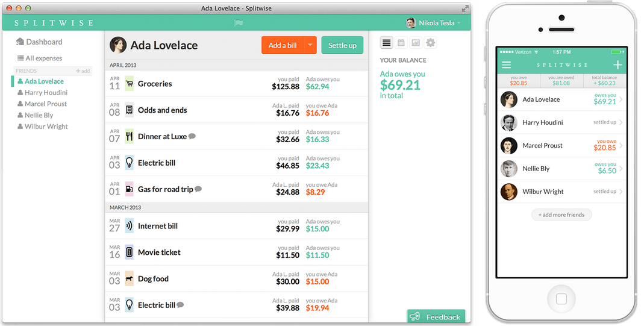Click the Movie ticket category icon
The height and width of the screenshot is (326, 644).
coord(130,252)
